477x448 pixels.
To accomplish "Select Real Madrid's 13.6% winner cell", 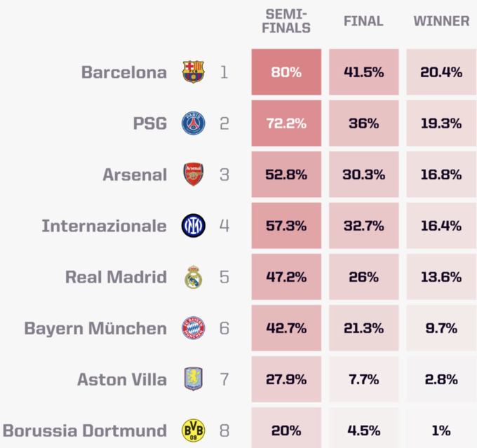I will click(x=441, y=277).
